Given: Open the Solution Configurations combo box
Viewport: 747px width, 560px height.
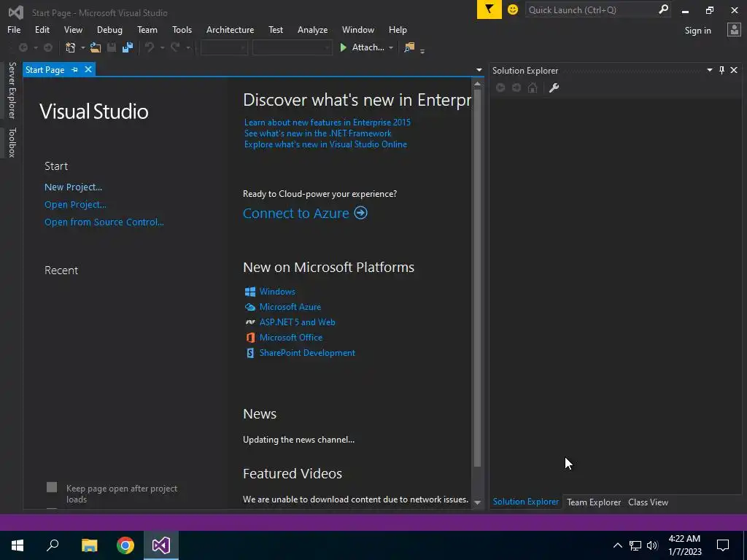Looking at the screenshot, I should pyautogui.click(x=224, y=47).
